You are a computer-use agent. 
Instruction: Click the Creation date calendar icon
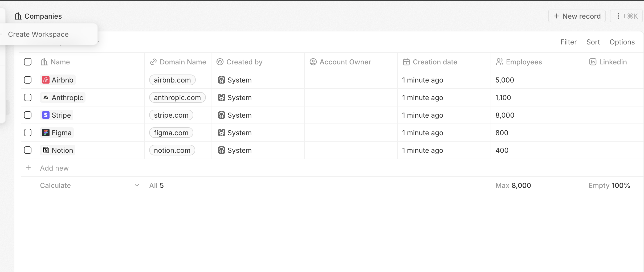[406, 62]
